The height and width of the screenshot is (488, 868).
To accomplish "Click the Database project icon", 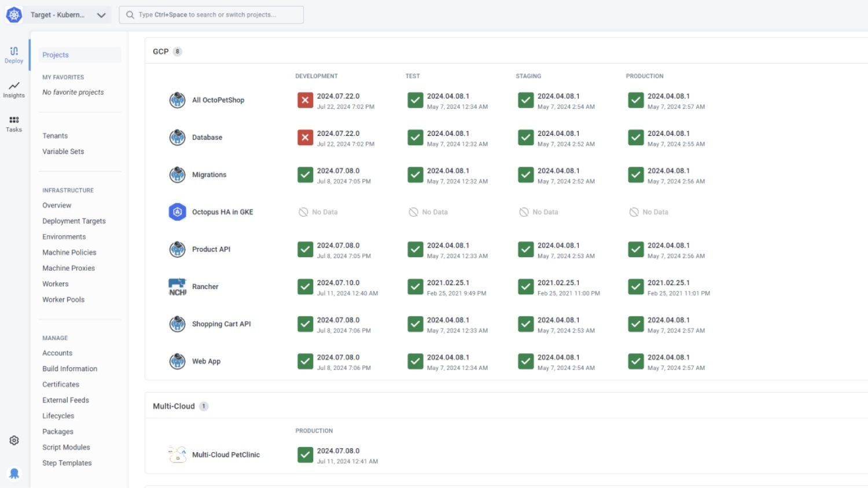I will tap(177, 138).
